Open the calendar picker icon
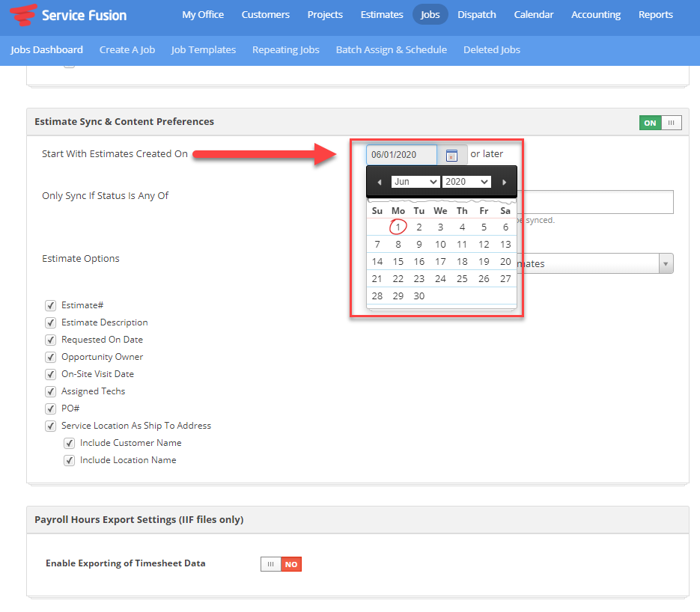The height and width of the screenshot is (612, 700). 451,155
